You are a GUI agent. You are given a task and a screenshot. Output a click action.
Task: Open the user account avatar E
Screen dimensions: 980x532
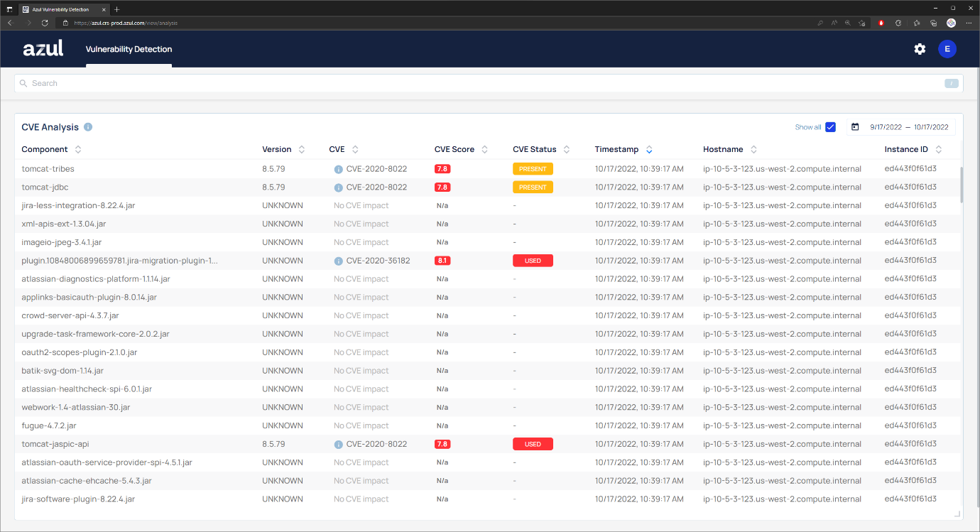pyautogui.click(x=947, y=49)
